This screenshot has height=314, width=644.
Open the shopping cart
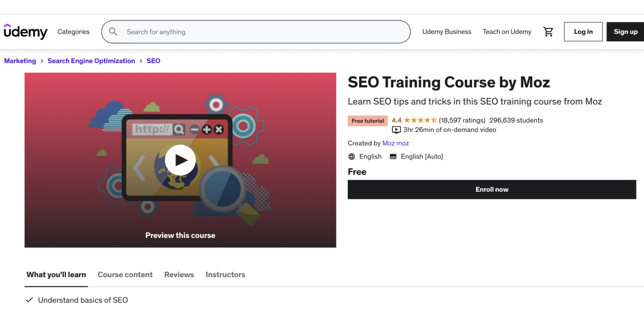[548, 32]
